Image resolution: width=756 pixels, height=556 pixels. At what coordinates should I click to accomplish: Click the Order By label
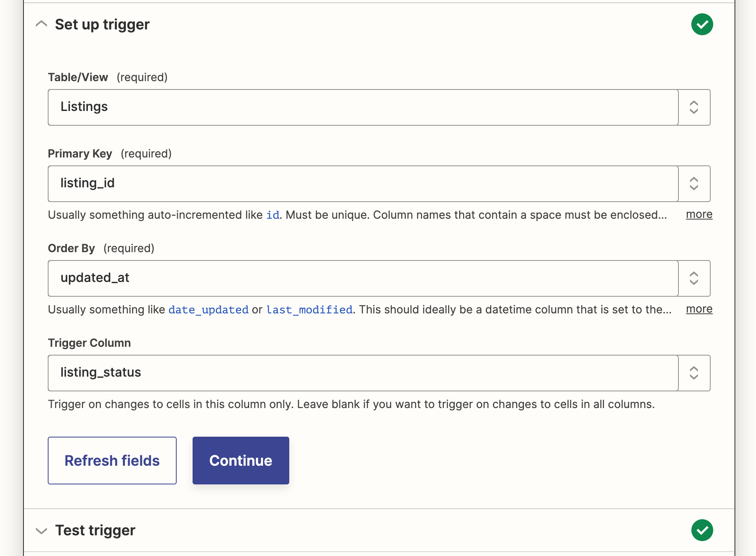[71, 249]
